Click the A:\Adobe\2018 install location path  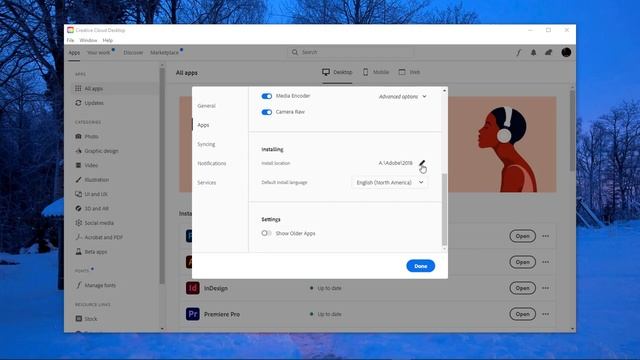[x=396, y=163]
